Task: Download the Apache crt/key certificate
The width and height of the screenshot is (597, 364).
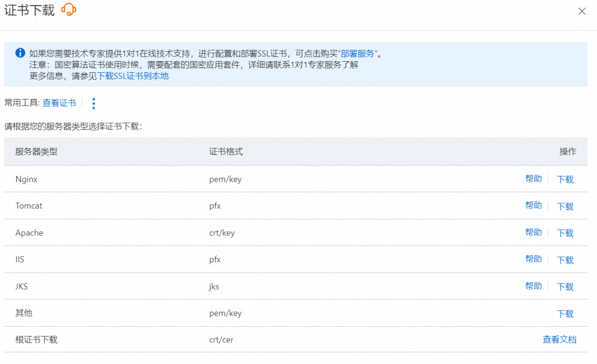Action: (x=565, y=233)
